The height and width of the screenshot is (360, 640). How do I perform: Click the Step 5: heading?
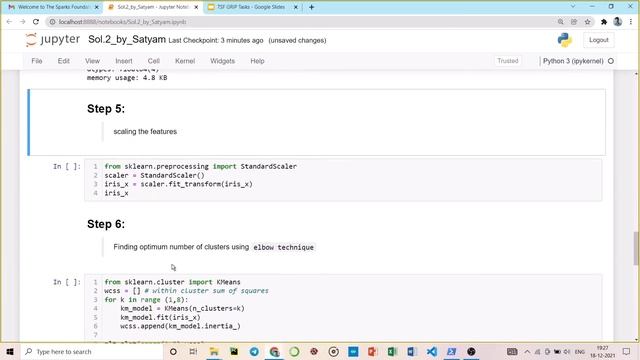pyautogui.click(x=106, y=109)
